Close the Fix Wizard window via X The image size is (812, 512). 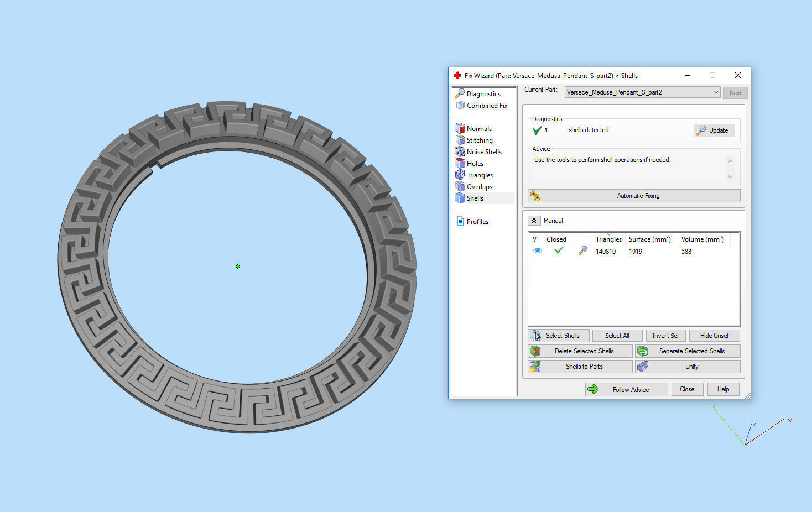coord(737,76)
